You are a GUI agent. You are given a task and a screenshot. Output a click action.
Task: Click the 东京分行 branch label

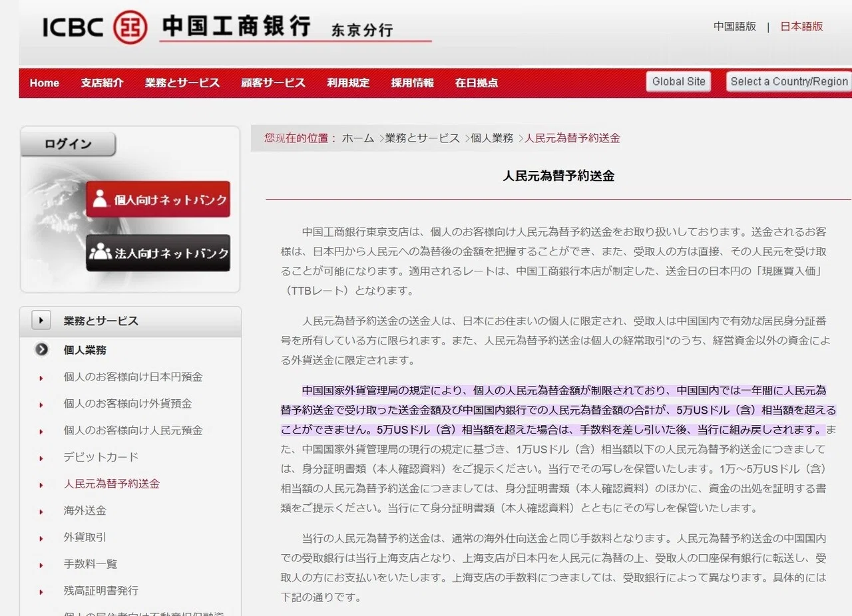point(362,30)
